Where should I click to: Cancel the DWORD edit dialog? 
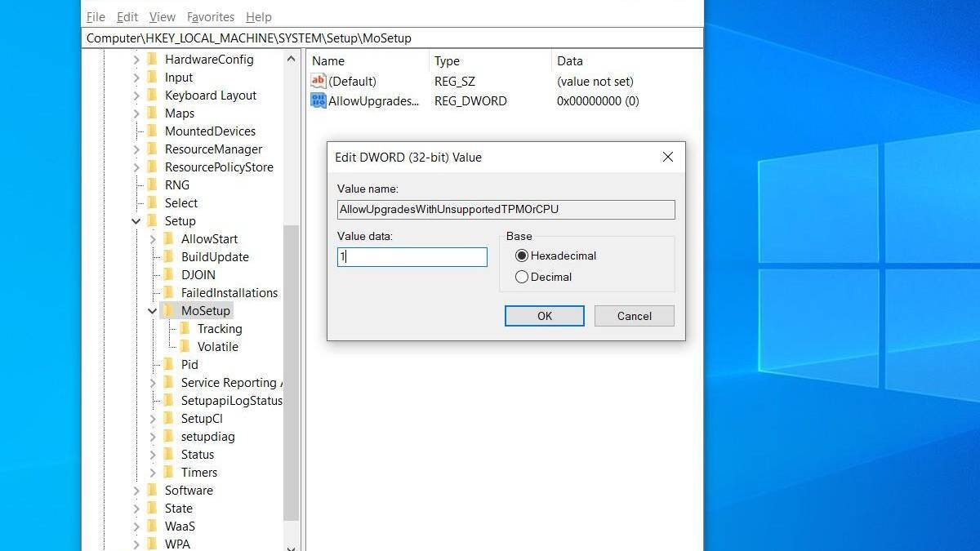635,316
